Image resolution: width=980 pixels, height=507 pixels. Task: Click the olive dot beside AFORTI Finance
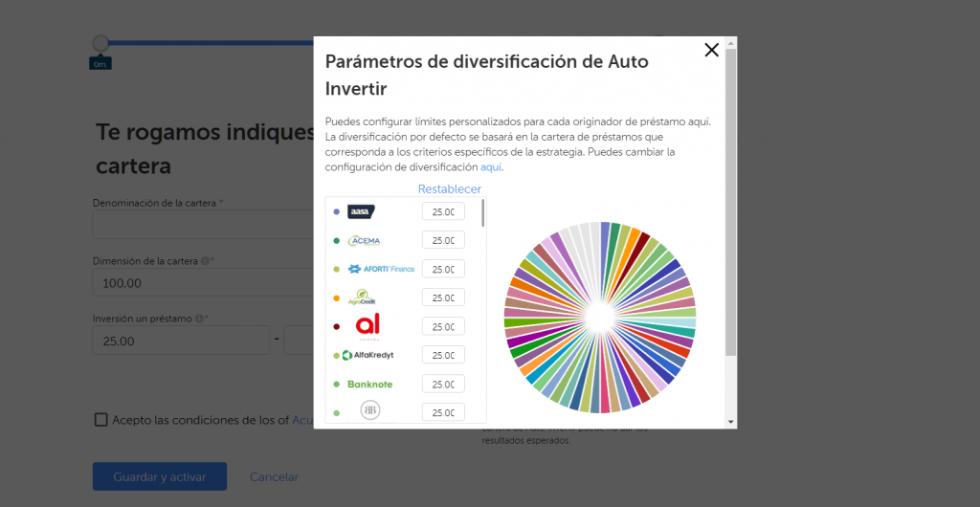pos(336,270)
